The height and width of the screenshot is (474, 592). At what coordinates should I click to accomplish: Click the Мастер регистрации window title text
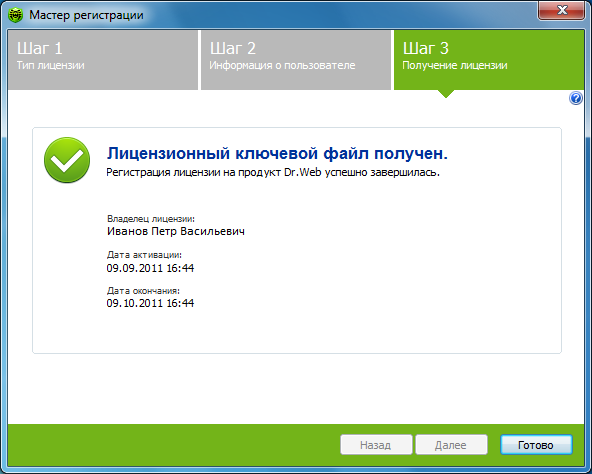pyautogui.click(x=86, y=15)
